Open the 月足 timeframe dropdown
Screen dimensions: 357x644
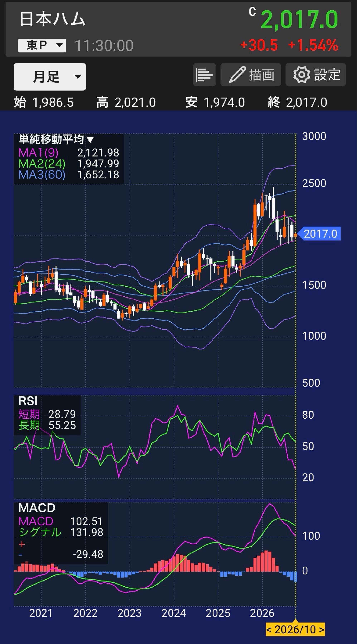pos(50,77)
